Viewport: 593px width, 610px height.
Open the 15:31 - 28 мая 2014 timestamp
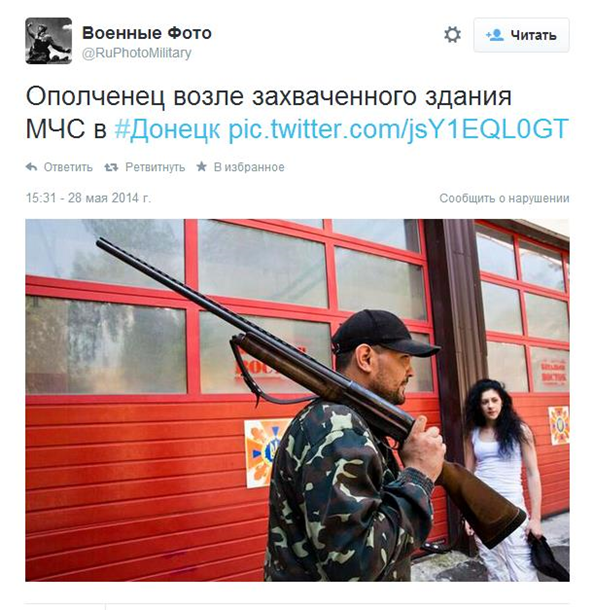tap(88, 198)
